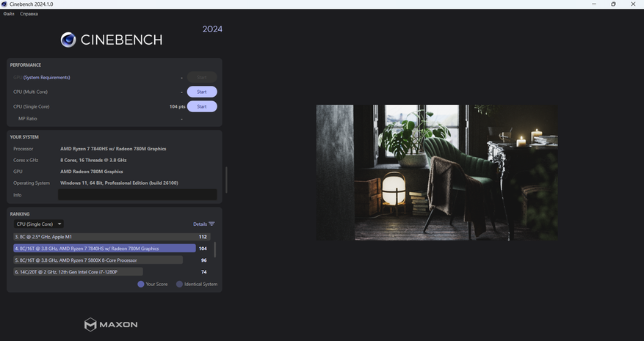
Task: Start the CPU Multi Core benchmark
Action: tap(202, 92)
